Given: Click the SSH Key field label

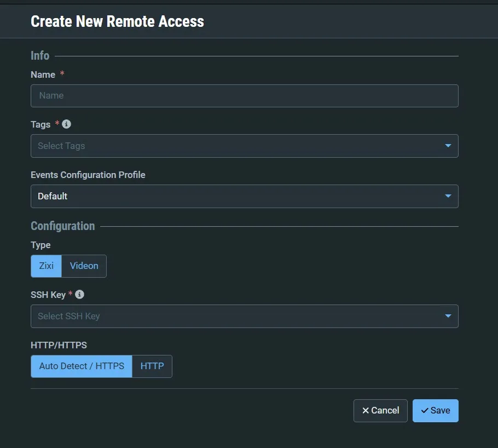Looking at the screenshot, I should coord(48,295).
